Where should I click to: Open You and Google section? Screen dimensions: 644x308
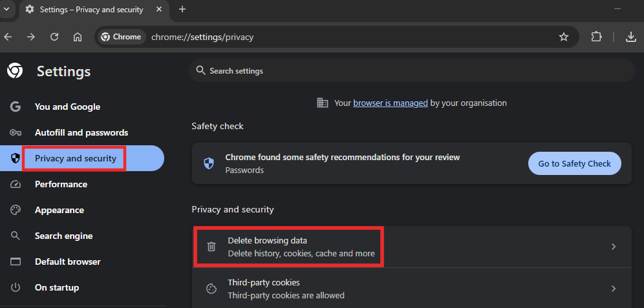82,107
